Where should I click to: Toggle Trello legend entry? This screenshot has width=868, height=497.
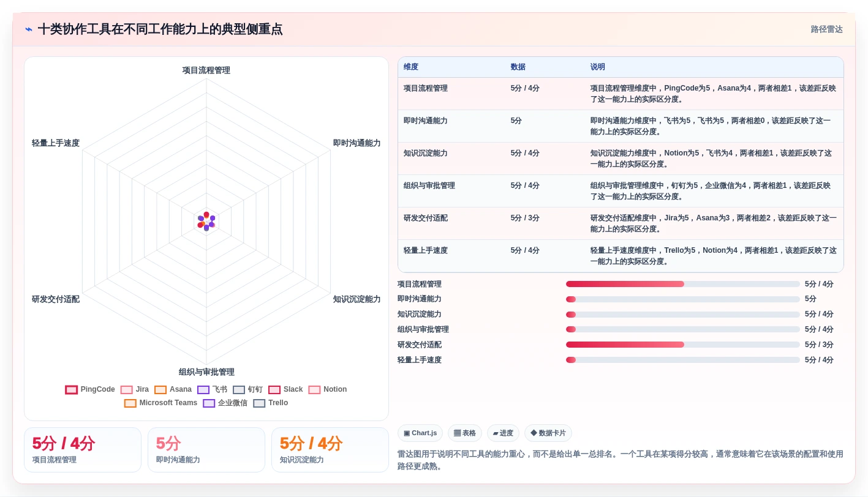(x=270, y=403)
